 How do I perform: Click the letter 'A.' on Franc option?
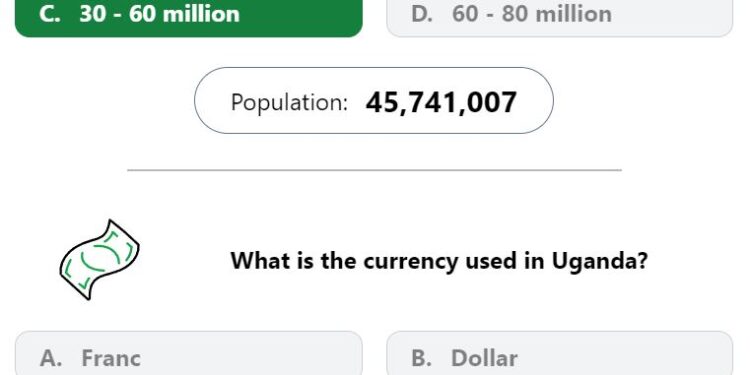pyautogui.click(x=51, y=358)
